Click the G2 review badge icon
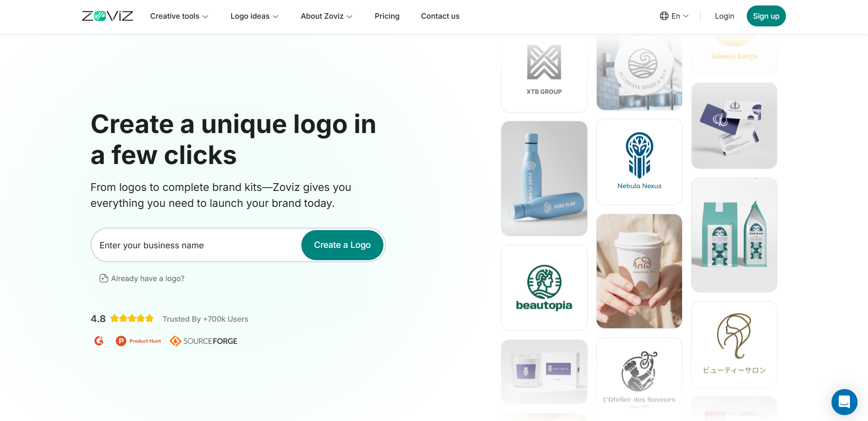Image resolution: width=868 pixels, height=421 pixels. [99, 341]
